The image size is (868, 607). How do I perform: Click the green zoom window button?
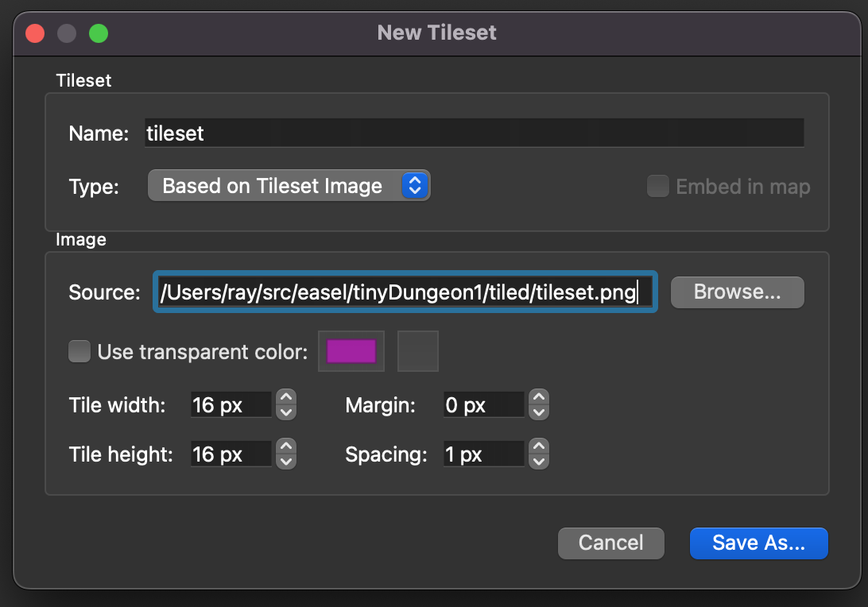pos(99,33)
